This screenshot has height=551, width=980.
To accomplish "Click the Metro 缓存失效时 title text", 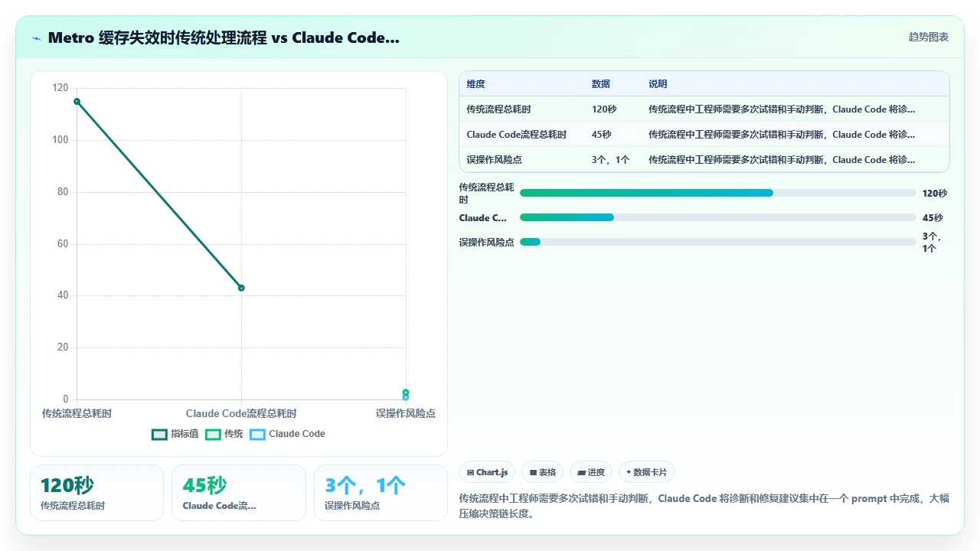I will pyautogui.click(x=224, y=37).
